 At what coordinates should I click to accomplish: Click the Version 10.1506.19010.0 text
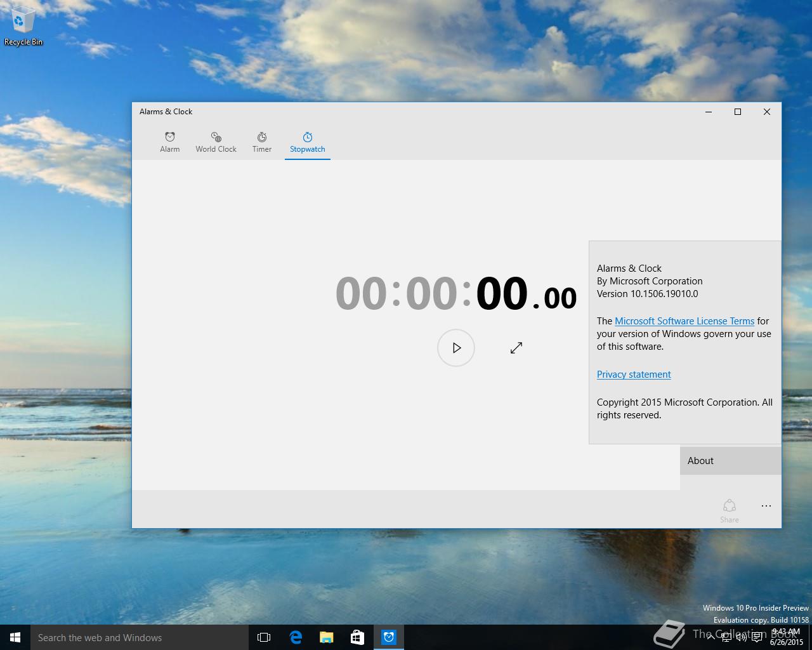click(647, 294)
